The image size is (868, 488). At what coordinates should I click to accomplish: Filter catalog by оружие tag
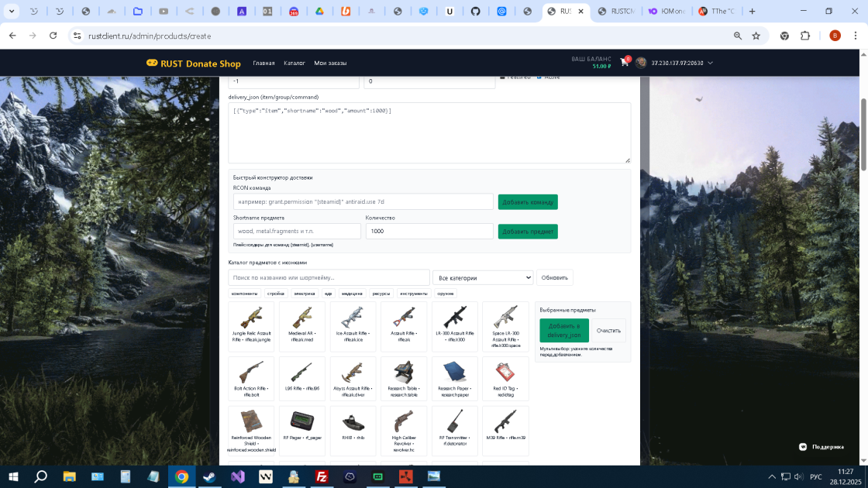[x=445, y=294]
